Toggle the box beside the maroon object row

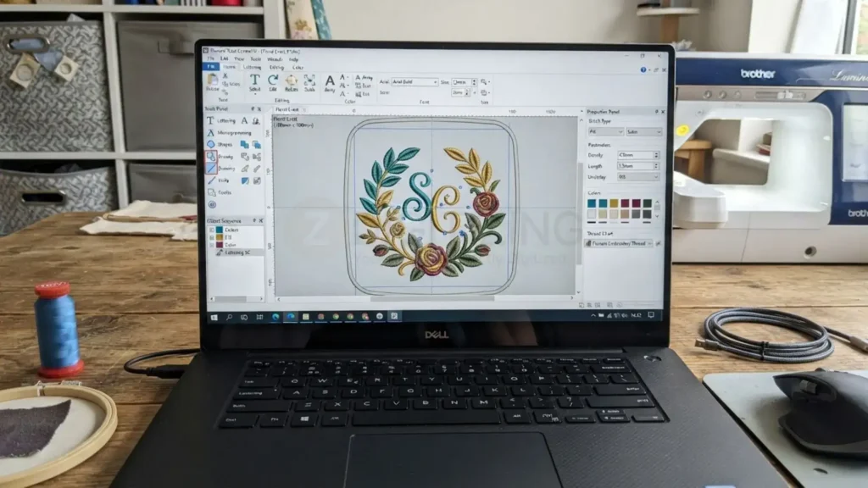click(x=212, y=245)
